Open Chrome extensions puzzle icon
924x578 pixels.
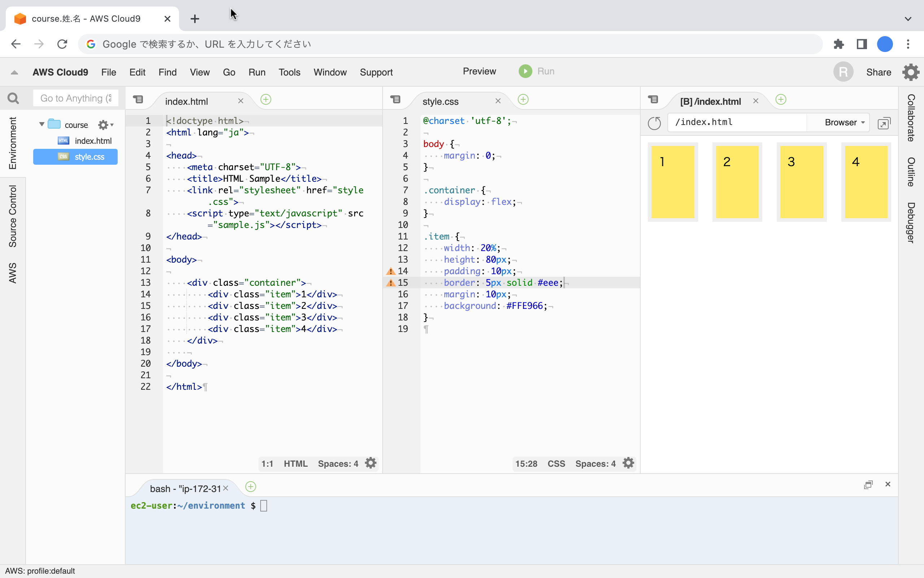838,44
